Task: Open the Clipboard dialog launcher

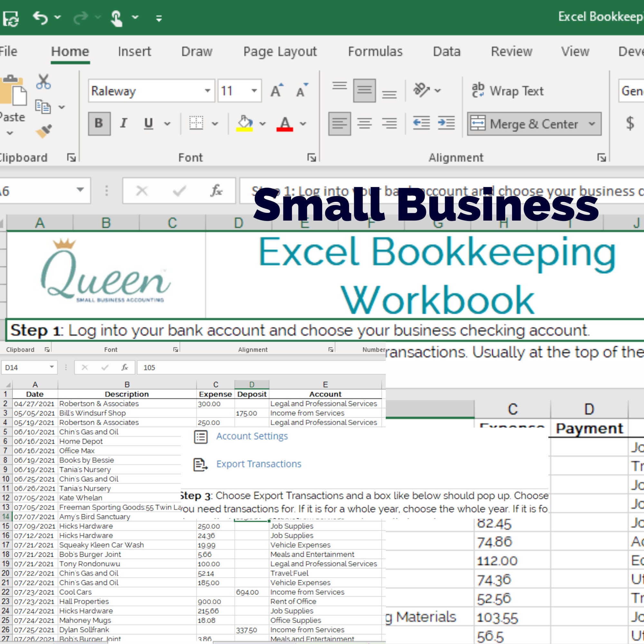Action: pos(71,157)
